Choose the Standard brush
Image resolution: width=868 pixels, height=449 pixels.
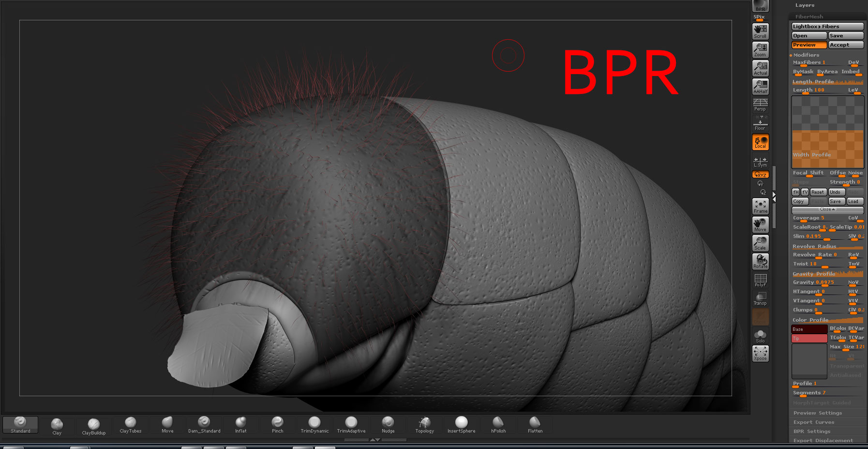pyautogui.click(x=20, y=425)
